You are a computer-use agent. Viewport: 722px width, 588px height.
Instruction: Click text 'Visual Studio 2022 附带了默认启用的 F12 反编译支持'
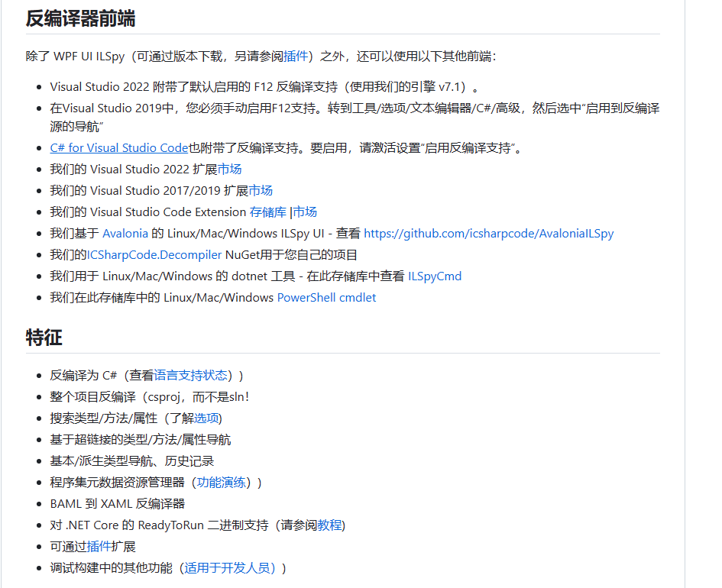pyautogui.click(x=194, y=87)
